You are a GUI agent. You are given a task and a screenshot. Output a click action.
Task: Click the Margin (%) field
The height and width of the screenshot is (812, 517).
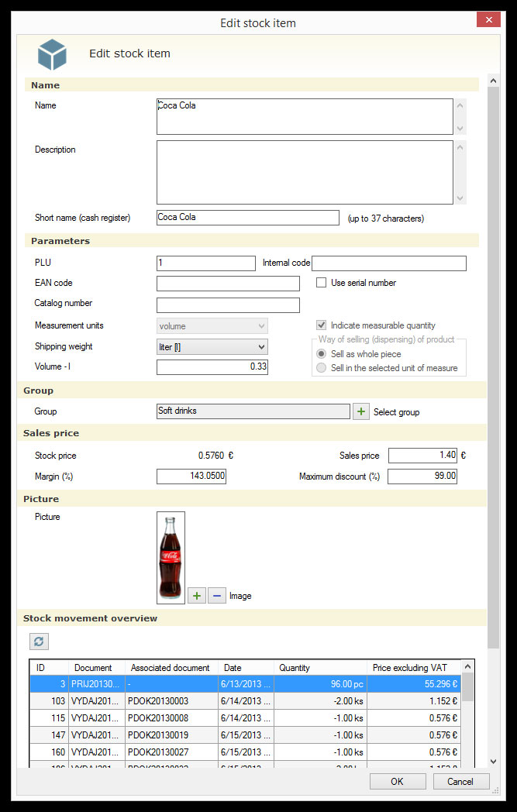tap(191, 476)
